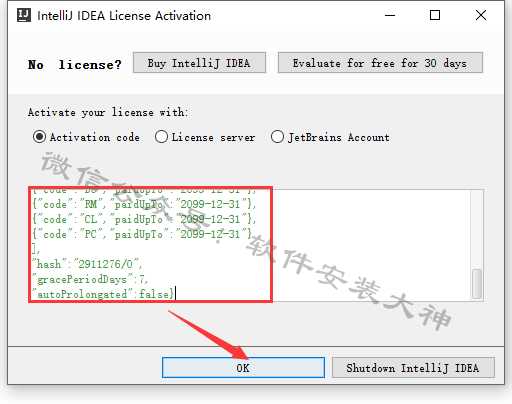Click the "autoProlongated":false line
This screenshot has height=404, width=512.
click(103, 294)
